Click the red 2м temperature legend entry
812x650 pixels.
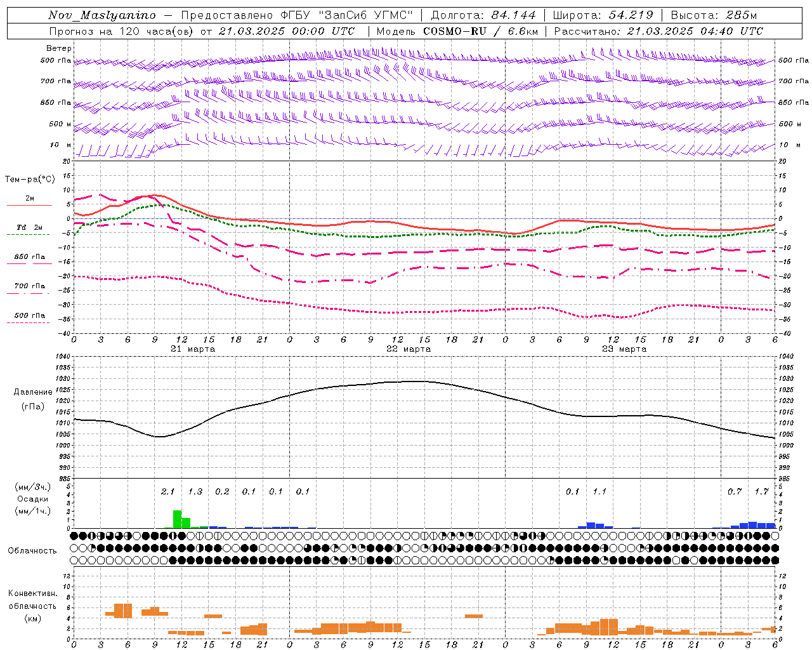30,201
